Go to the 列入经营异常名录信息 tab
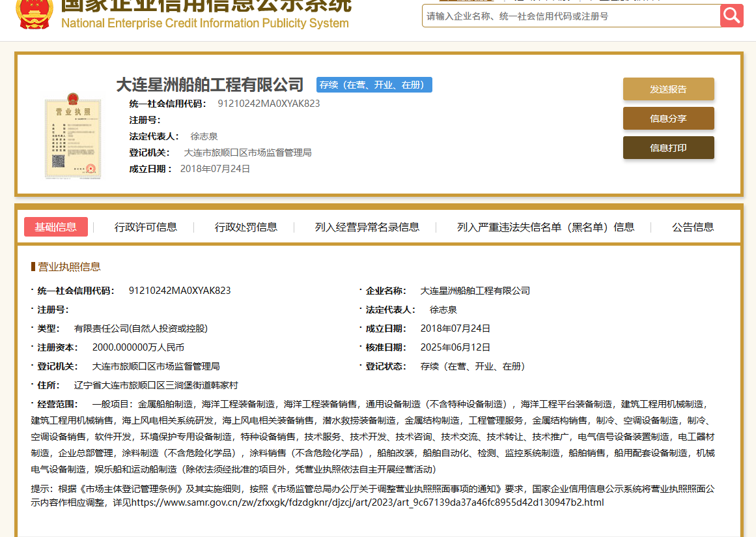The width and height of the screenshot is (756, 537). pyautogui.click(x=367, y=227)
